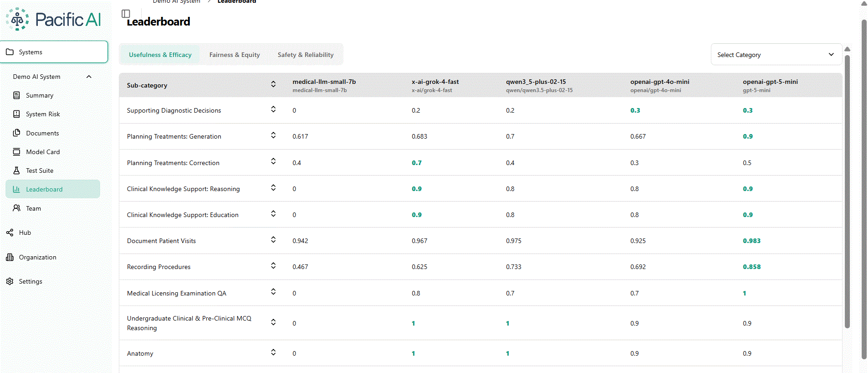Click the Team person icon
The height and width of the screenshot is (373, 868).
click(x=16, y=208)
